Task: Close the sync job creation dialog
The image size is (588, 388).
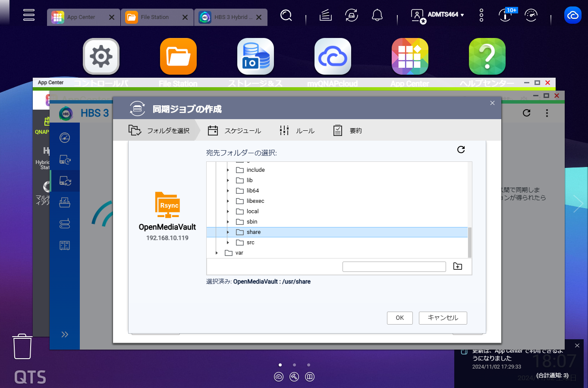Action: (492, 103)
